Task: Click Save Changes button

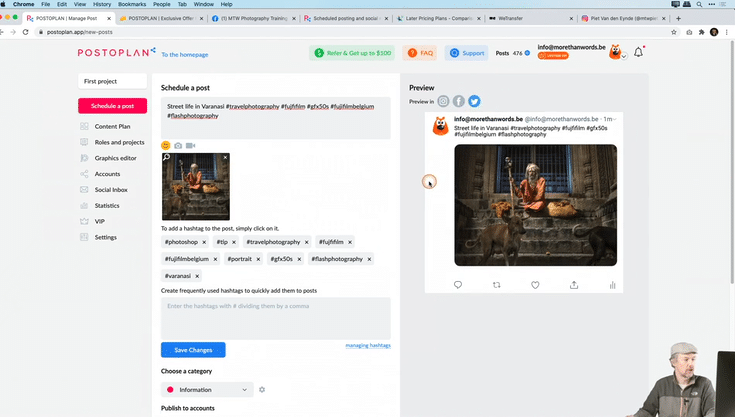Action: 193,350
